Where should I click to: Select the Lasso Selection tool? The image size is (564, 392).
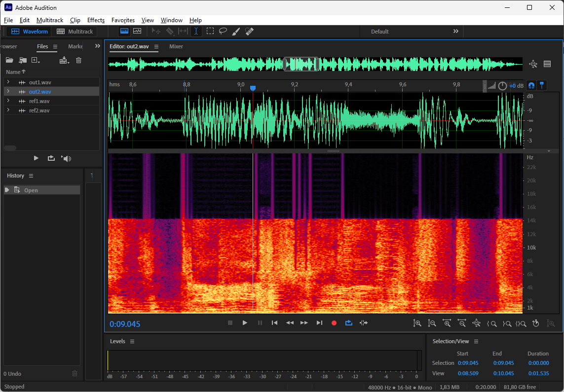click(x=223, y=31)
